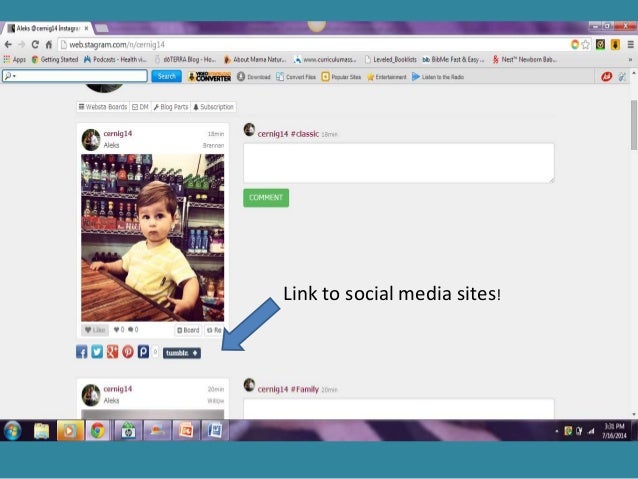
Task: Click the #classic hashtag link
Action: pos(305,134)
